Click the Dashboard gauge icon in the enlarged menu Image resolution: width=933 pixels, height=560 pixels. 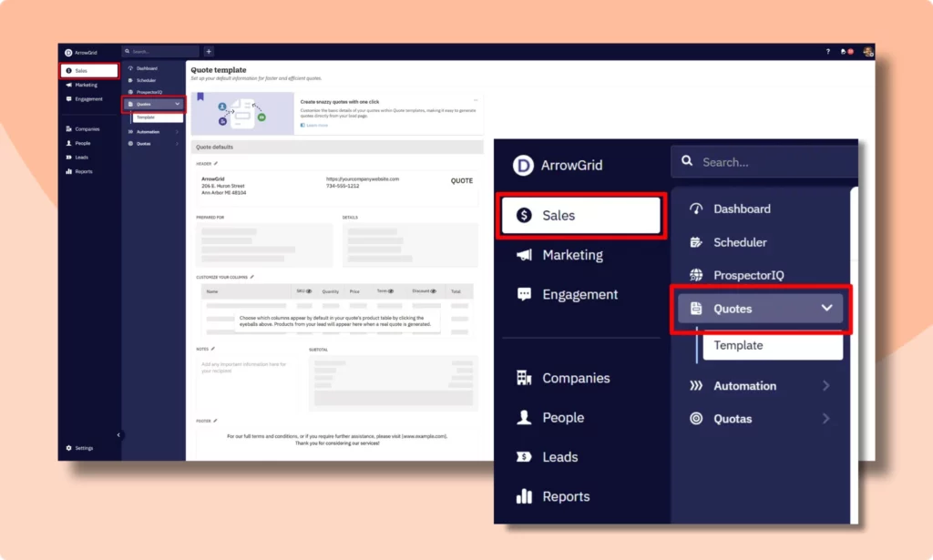coord(697,209)
